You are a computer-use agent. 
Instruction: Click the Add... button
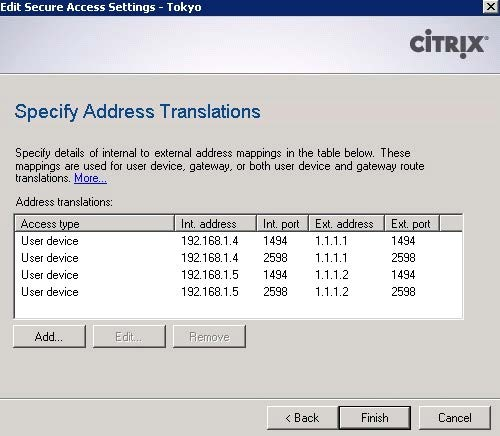pyautogui.click(x=49, y=337)
